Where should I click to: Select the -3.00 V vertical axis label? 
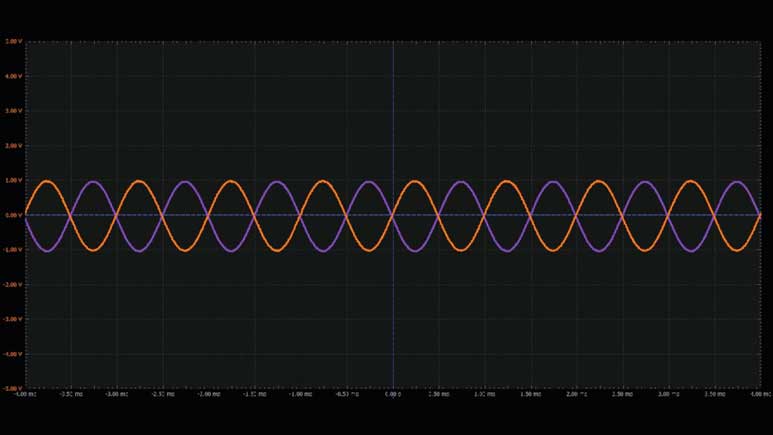(x=12, y=320)
